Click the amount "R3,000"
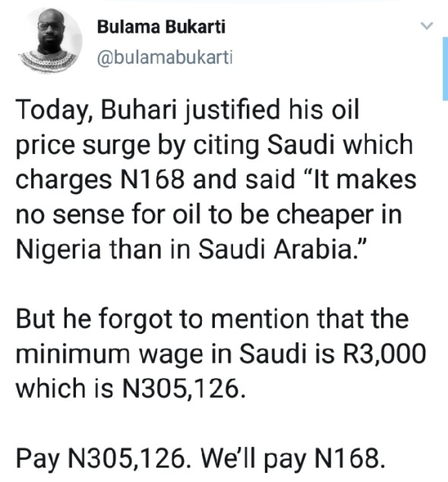Viewport: 448px width, 482px height. [x=384, y=354]
